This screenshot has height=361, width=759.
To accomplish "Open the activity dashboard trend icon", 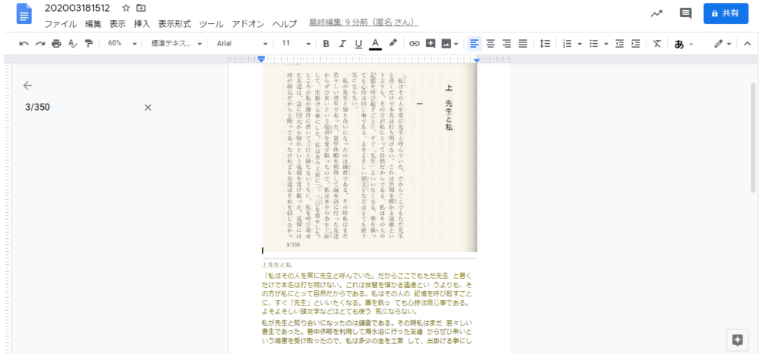I will pyautogui.click(x=656, y=14).
